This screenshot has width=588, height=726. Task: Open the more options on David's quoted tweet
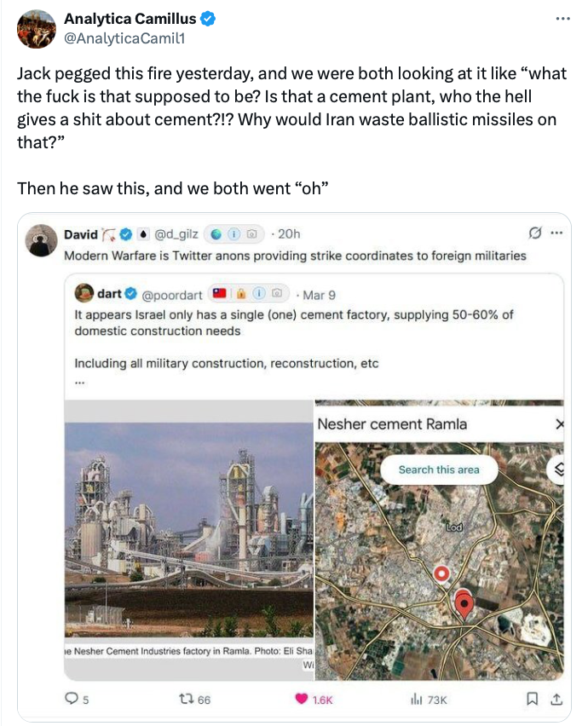pyautogui.click(x=557, y=233)
